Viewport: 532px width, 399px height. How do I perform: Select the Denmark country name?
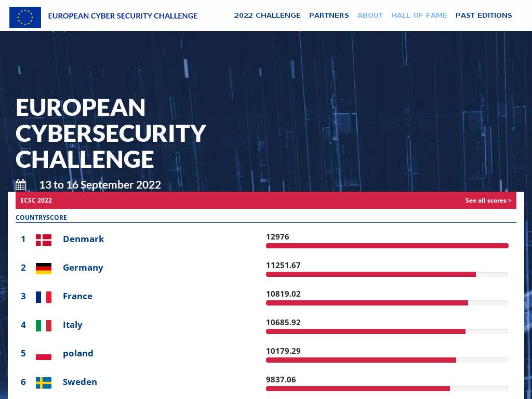(x=83, y=239)
